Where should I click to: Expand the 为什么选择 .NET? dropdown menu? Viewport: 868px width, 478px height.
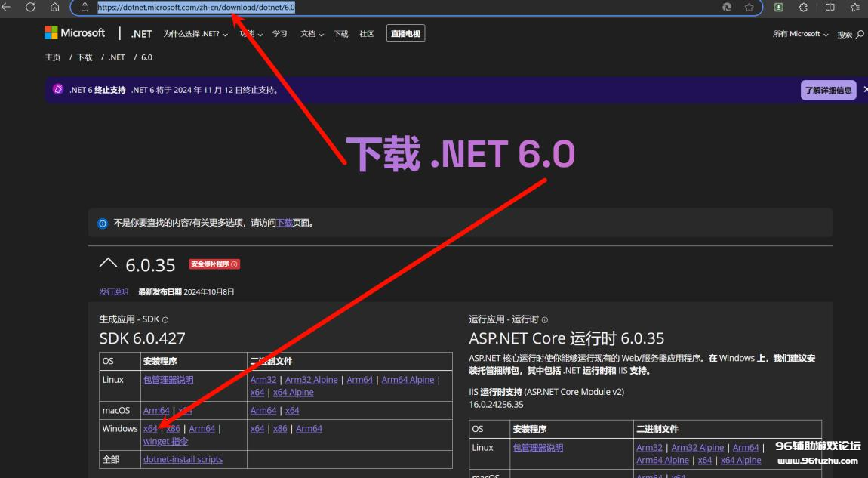[x=195, y=34]
